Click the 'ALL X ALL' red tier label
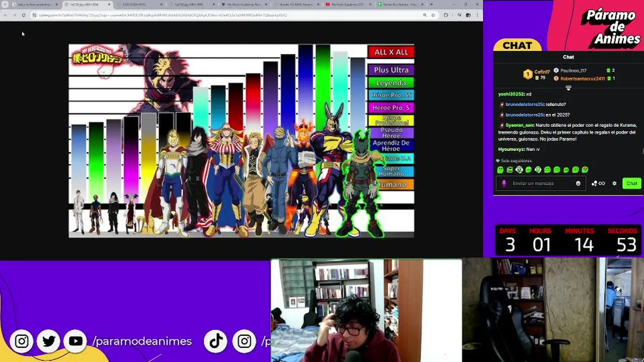The width and height of the screenshot is (644, 362). (x=391, y=52)
